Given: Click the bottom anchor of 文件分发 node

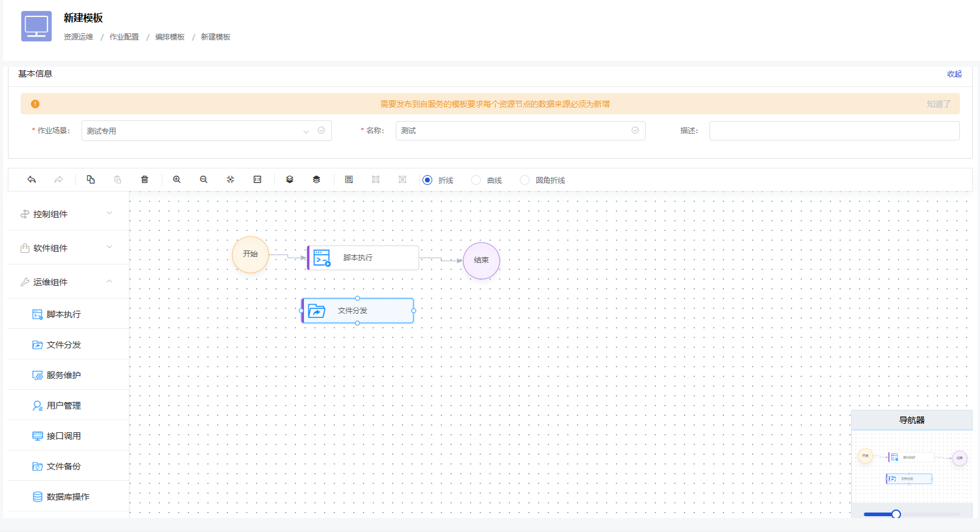Looking at the screenshot, I should coord(357,323).
